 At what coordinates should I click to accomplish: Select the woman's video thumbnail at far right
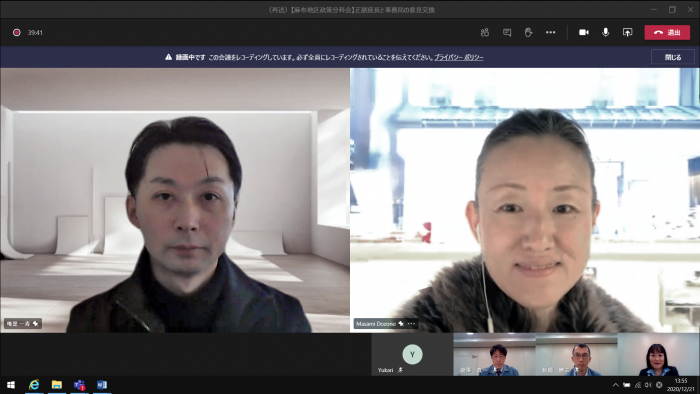[x=658, y=354]
